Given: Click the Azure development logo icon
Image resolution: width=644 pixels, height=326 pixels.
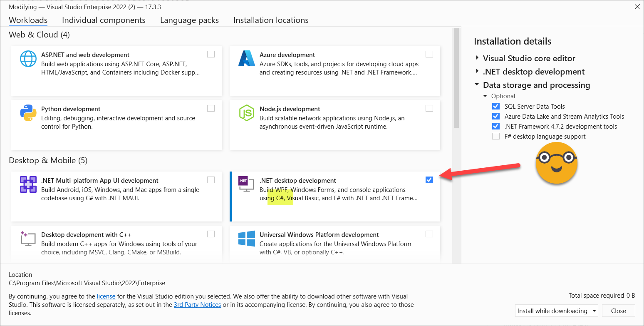Looking at the screenshot, I should click(x=246, y=59).
